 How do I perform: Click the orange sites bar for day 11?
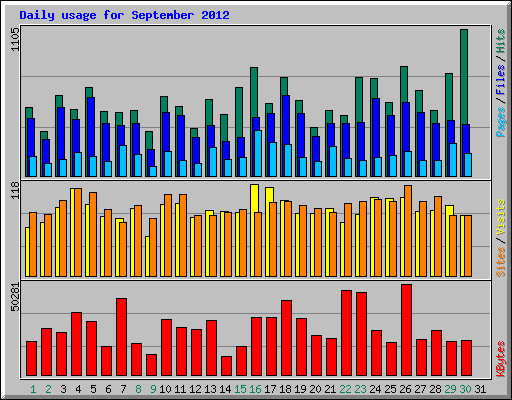click(183, 235)
